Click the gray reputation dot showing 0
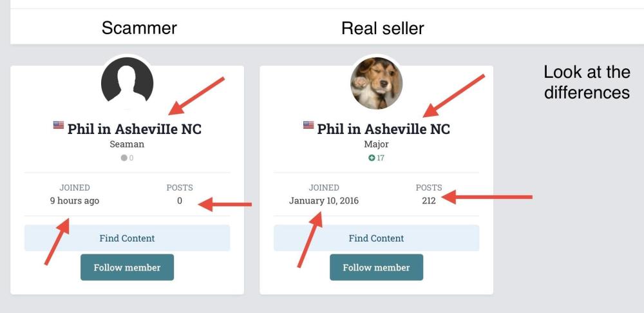Screen dimensions: 644x313 pyautogui.click(x=124, y=158)
